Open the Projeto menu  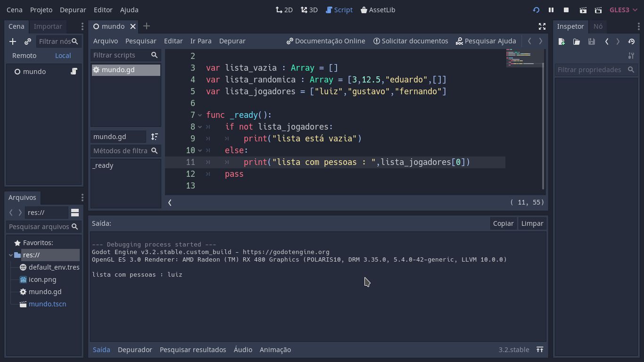pyautogui.click(x=41, y=9)
